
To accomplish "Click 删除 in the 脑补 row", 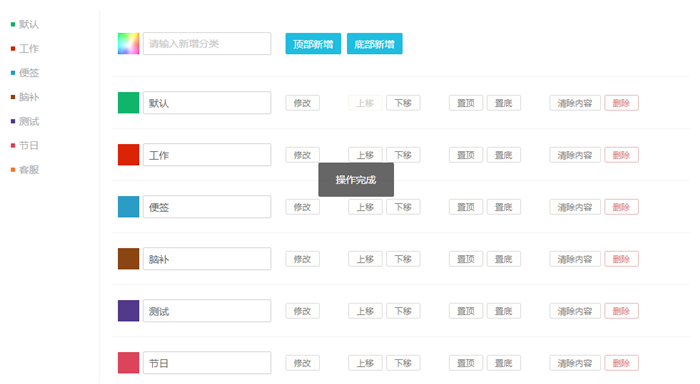I will click(621, 259).
